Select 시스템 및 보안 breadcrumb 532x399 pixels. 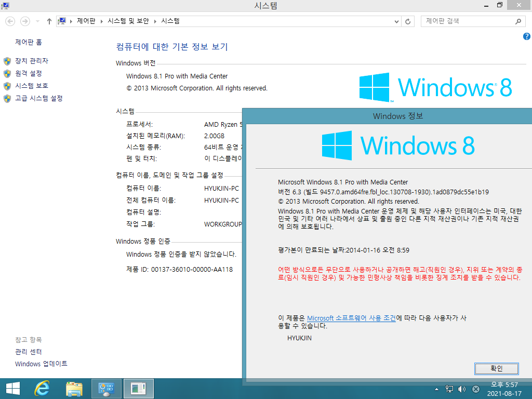pyautogui.click(x=128, y=21)
